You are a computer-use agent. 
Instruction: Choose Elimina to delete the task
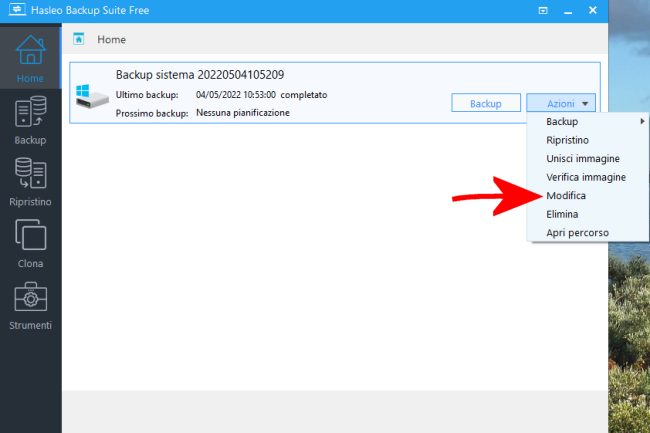[587, 214]
